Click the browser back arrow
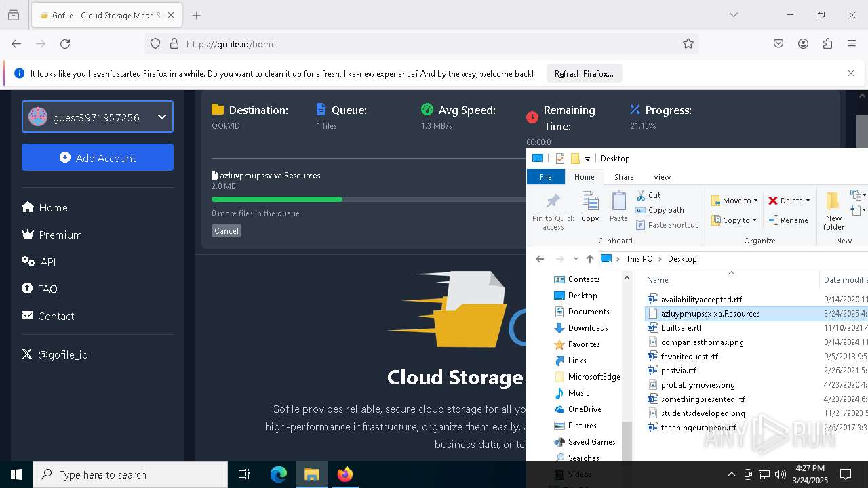The image size is (868, 488). [16, 44]
